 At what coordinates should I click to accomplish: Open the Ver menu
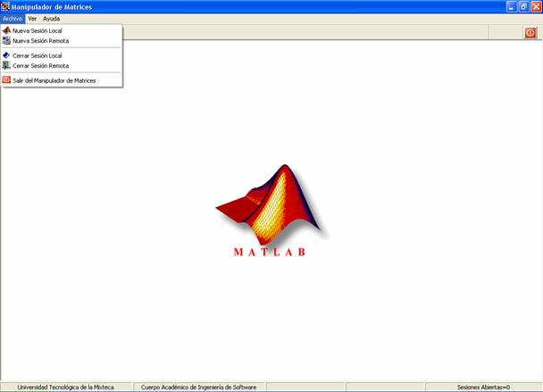[x=32, y=19]
